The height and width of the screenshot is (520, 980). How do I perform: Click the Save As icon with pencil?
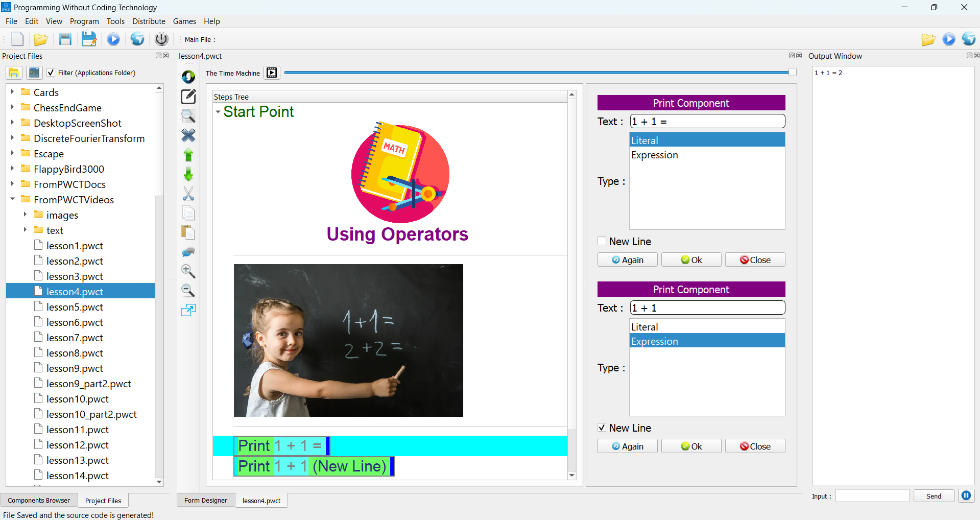pyautogui.click(x=89, y=39)
